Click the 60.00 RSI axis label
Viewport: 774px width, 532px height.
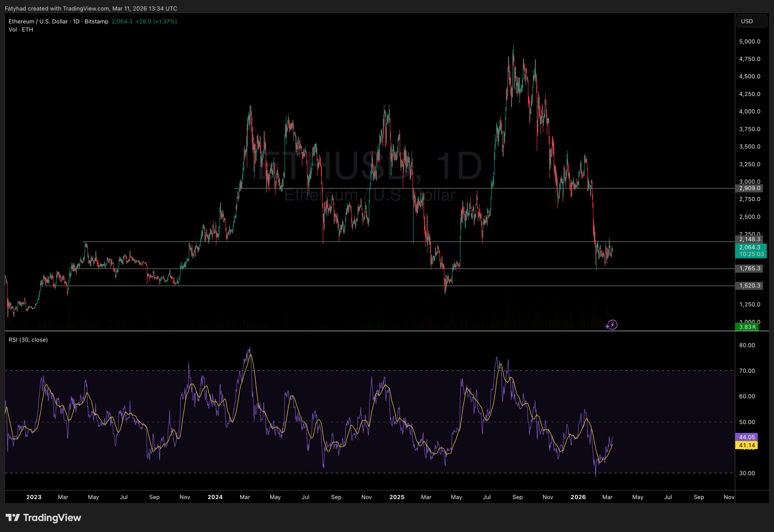pos(747,396)
